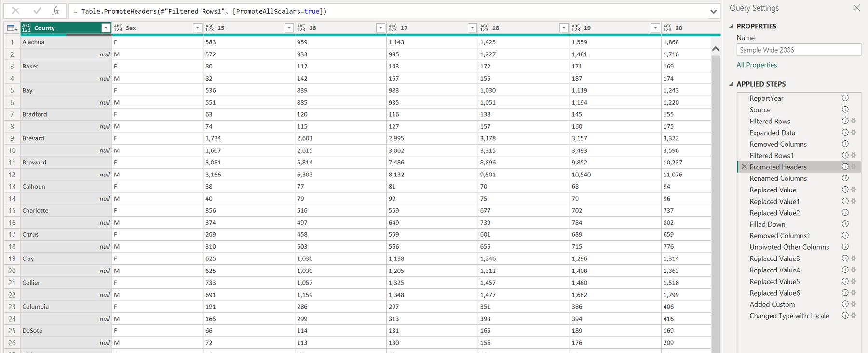
Task: Click info icon beside Source step
Action: tap(845, 109)
